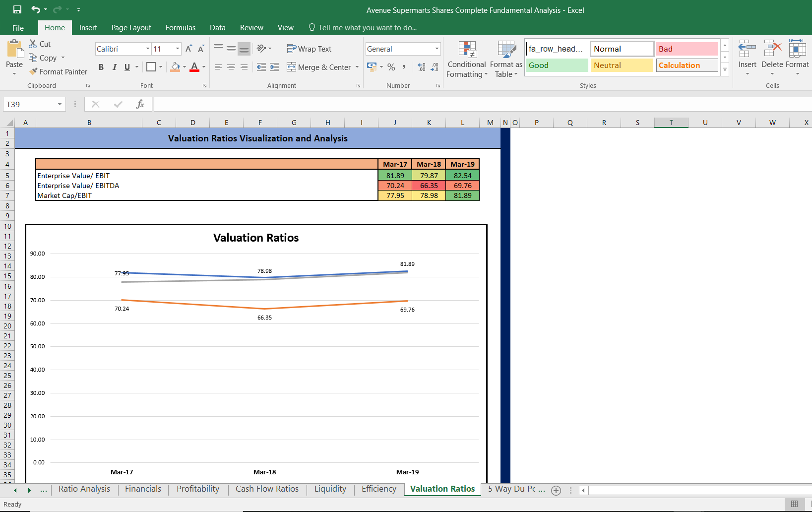812x512 pixels.
Task: Select the column T header
Action: (671, 123)
